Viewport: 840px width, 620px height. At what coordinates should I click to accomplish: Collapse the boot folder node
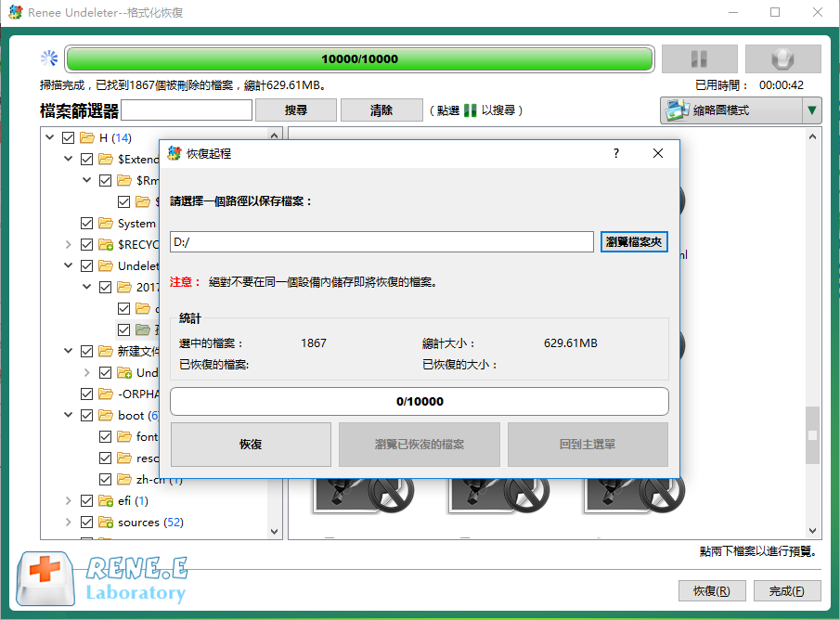68,415
